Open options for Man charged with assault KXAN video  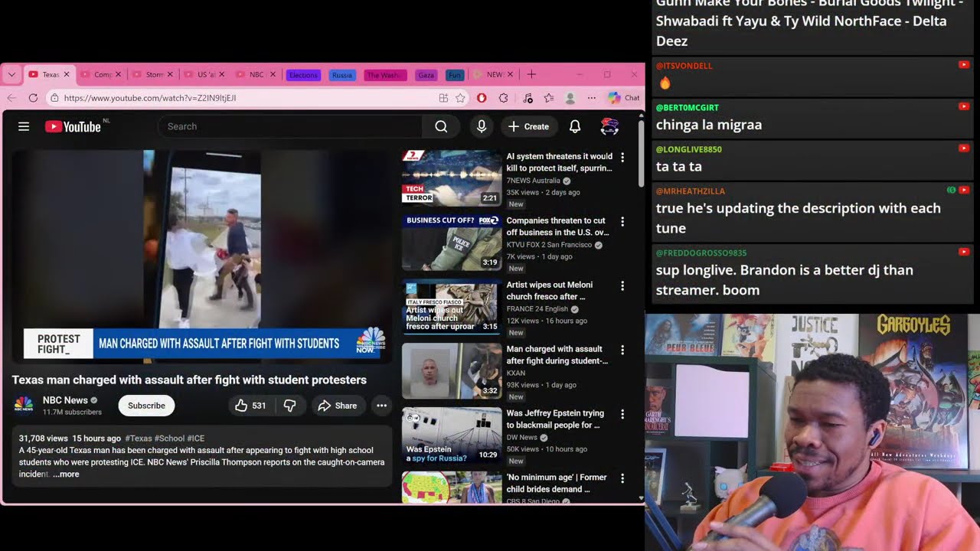pos(622,350)
